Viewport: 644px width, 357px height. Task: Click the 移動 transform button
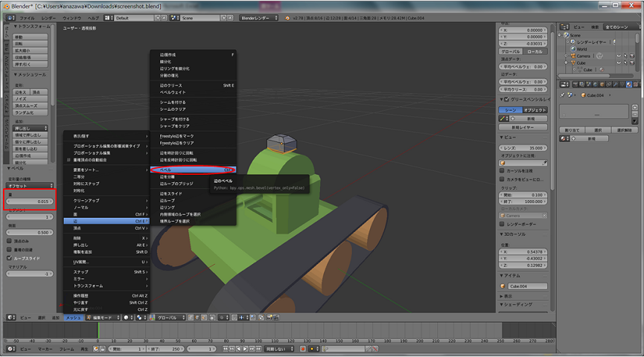pyautogui.click(x=19, y=36)
